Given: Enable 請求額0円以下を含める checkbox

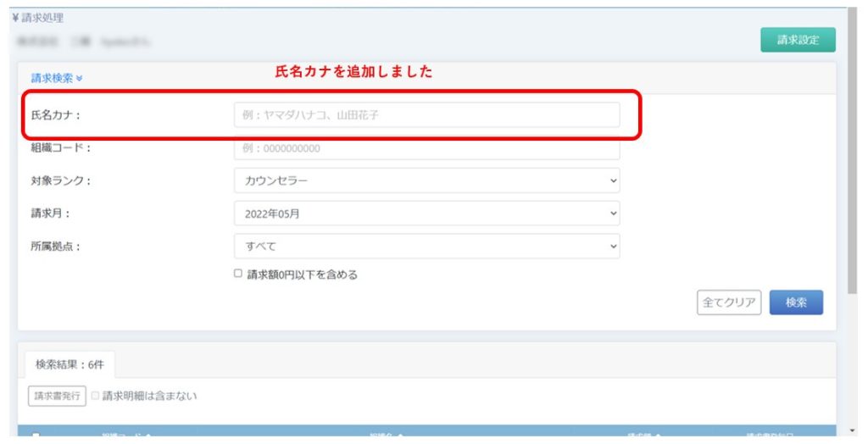Looking at the screenshot, I should (x=238, y=274).
